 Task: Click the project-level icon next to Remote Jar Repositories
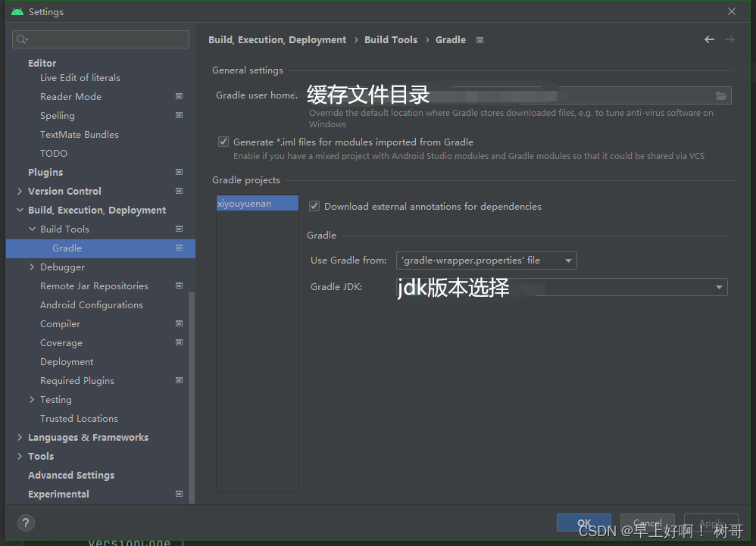coord(179,285)
